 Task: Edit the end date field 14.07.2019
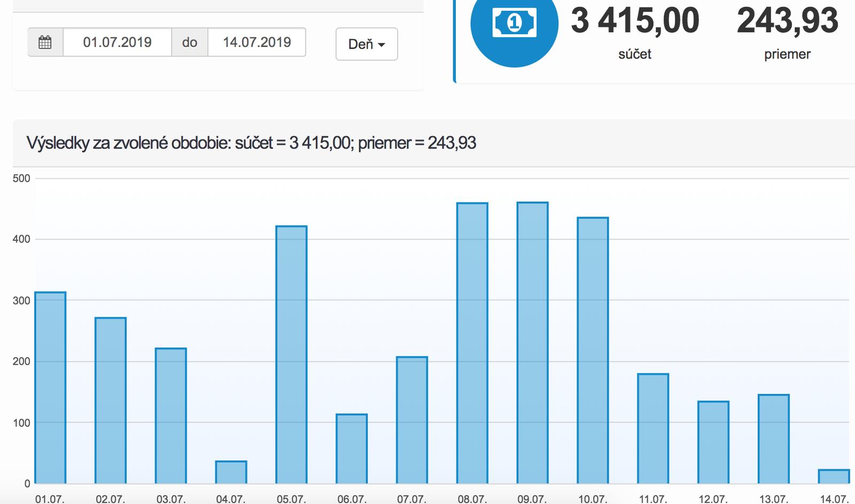pos(256,42)
